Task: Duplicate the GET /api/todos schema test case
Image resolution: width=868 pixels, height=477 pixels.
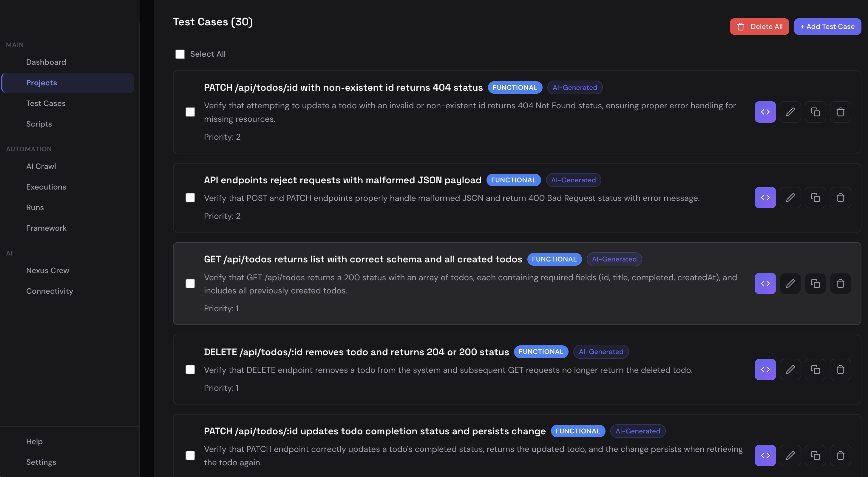Action: coord(815,284)
